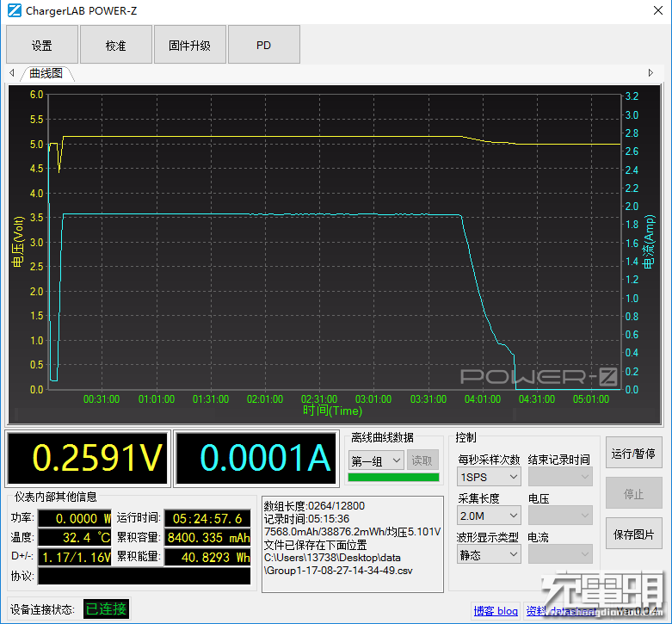Open the PD button

[x=264, y=45]
